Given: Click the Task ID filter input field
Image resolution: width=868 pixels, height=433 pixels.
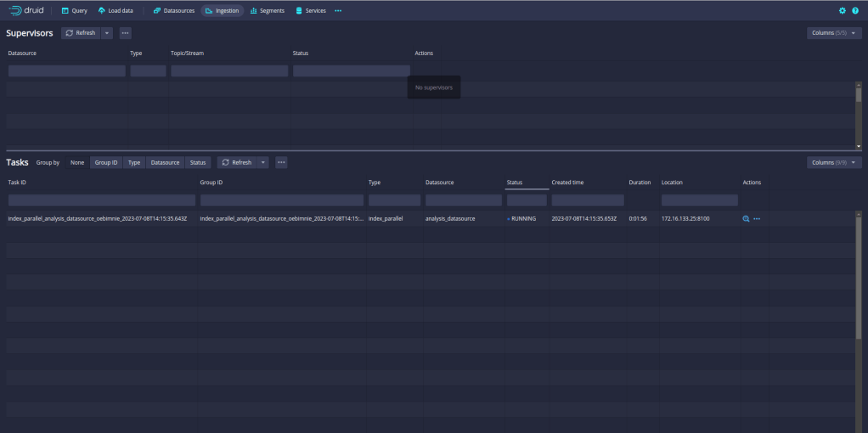Looking at the screenshot, I should coord(101,200).
